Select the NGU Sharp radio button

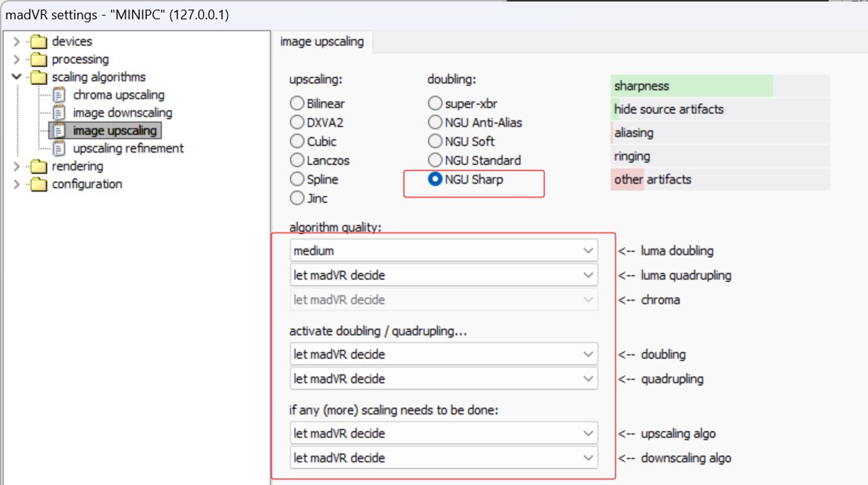pos(435,180)
